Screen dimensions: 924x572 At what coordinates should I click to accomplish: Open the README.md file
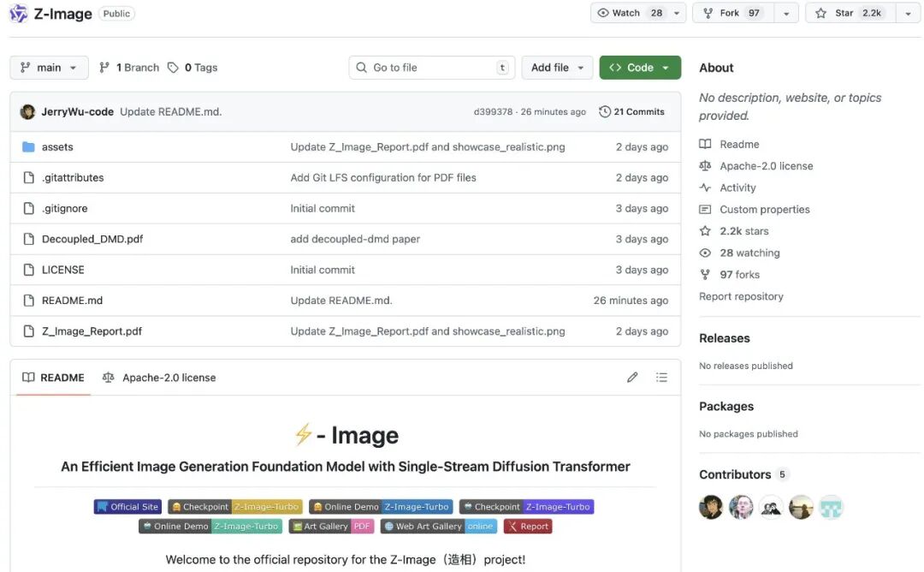72,301
